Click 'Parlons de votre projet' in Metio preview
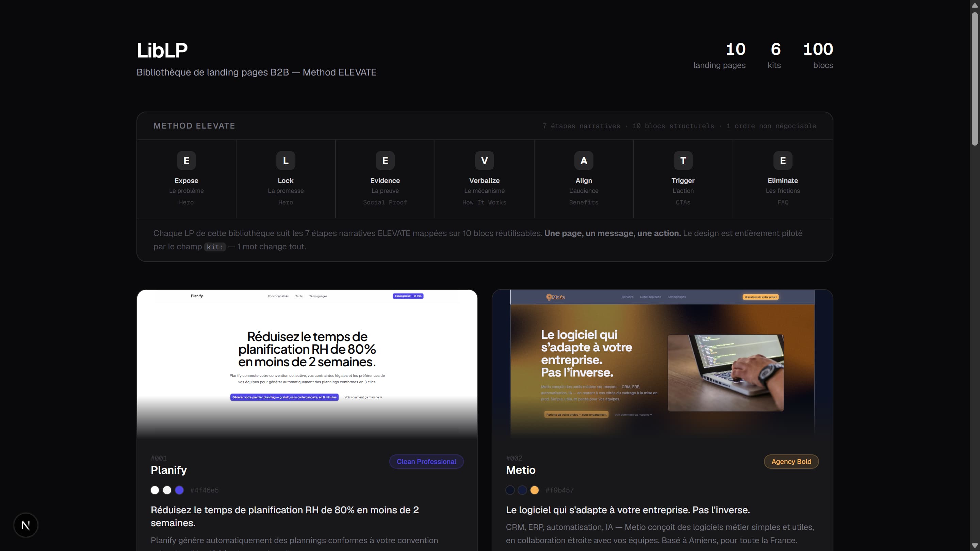Viewport: 980px width, 551px height. click(576, 415)
